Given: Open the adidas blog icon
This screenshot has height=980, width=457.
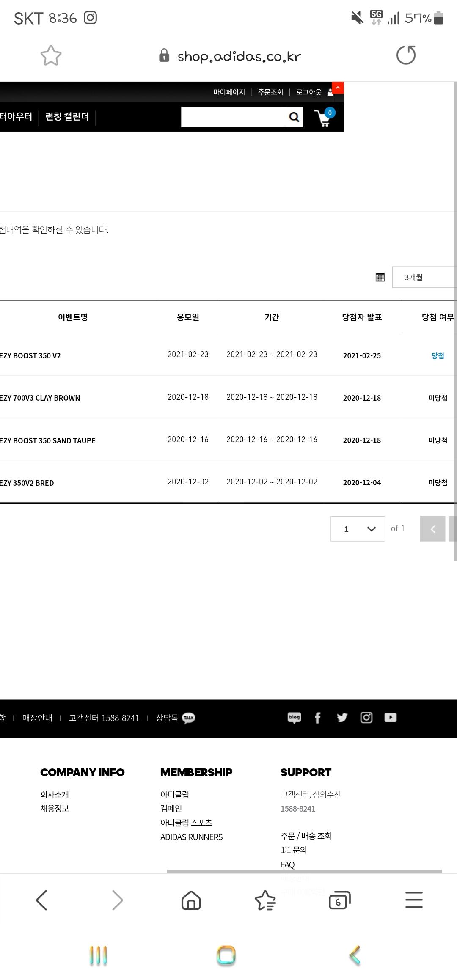Looking at the screenshot, I should tap(294, 718).
